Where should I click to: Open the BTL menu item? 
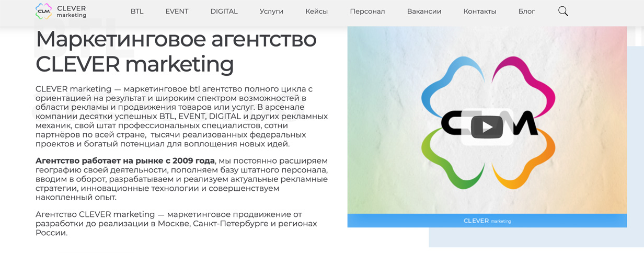137,11
